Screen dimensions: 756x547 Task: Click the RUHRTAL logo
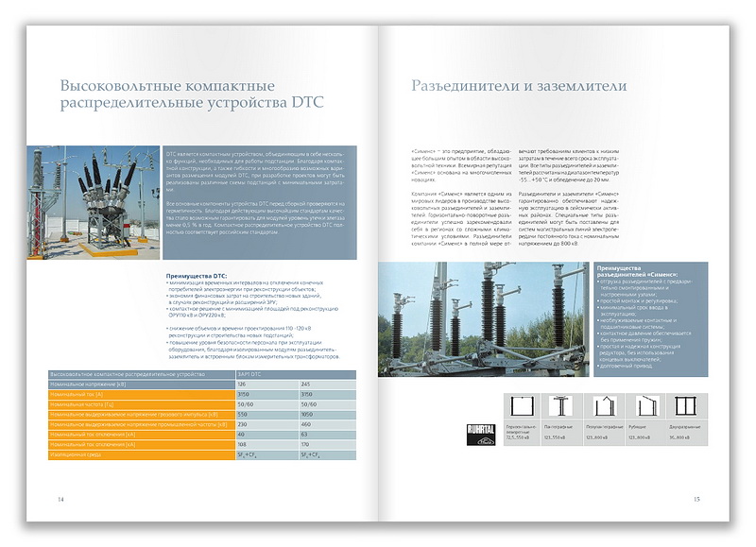point(481,435)
